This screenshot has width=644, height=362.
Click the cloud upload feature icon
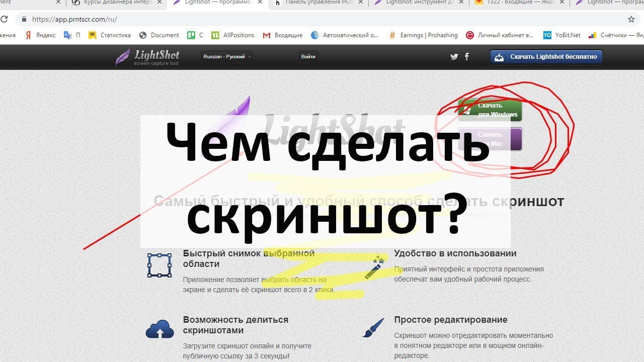[x=159, y=329]
